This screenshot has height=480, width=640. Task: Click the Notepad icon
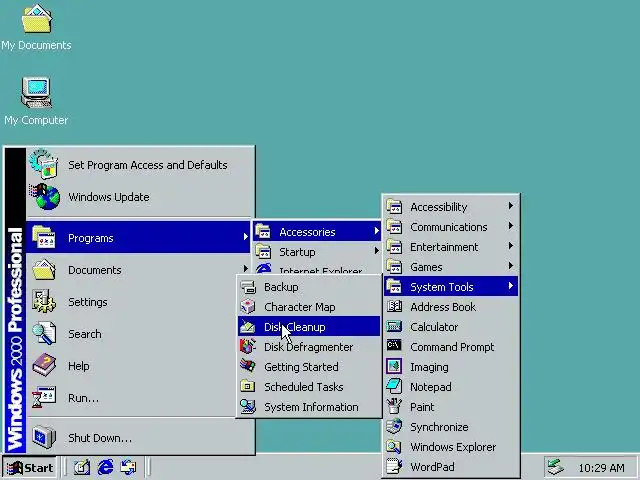point(394,386)
